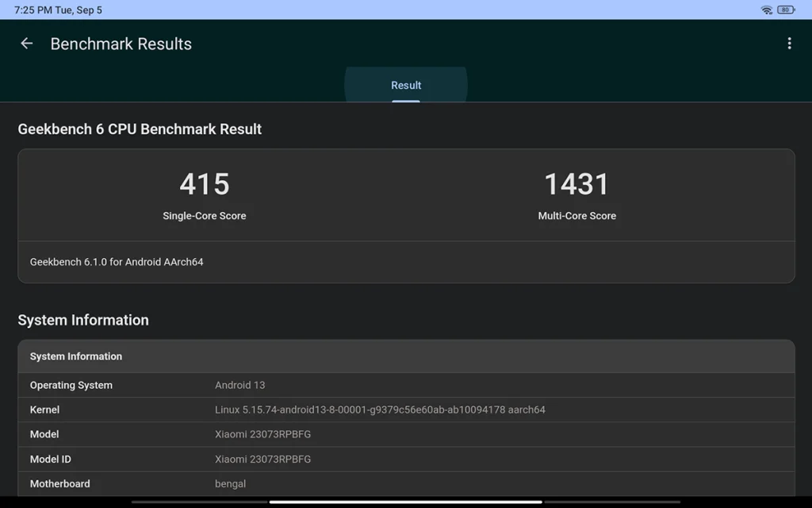Tap the battery level indicator

(x=786, y=10)
